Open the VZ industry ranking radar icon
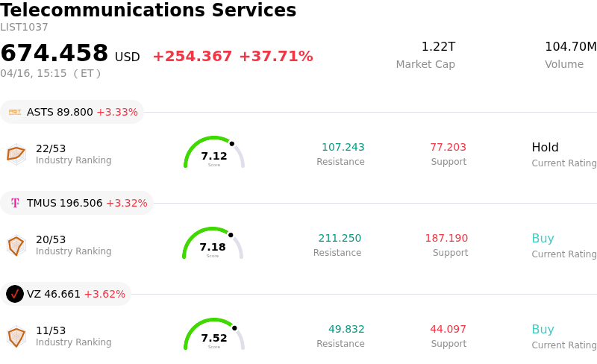Screen dimensions: 597x364 coord(16,336)
